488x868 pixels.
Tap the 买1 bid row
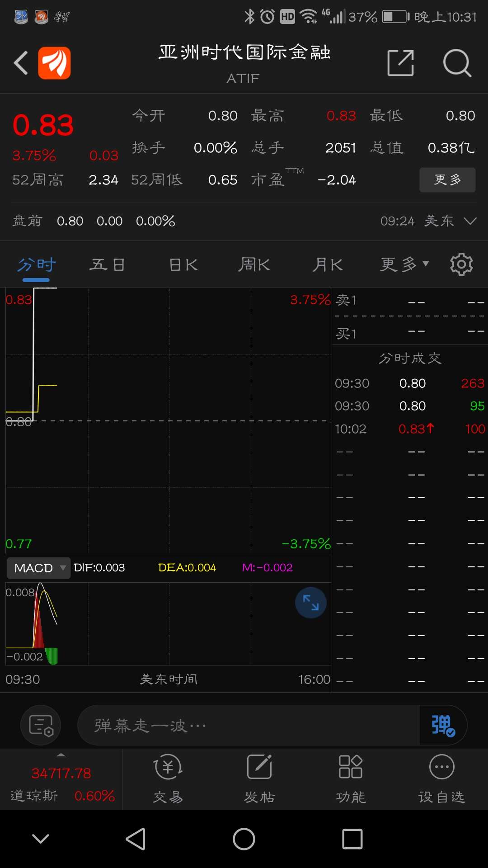[410, 334]
